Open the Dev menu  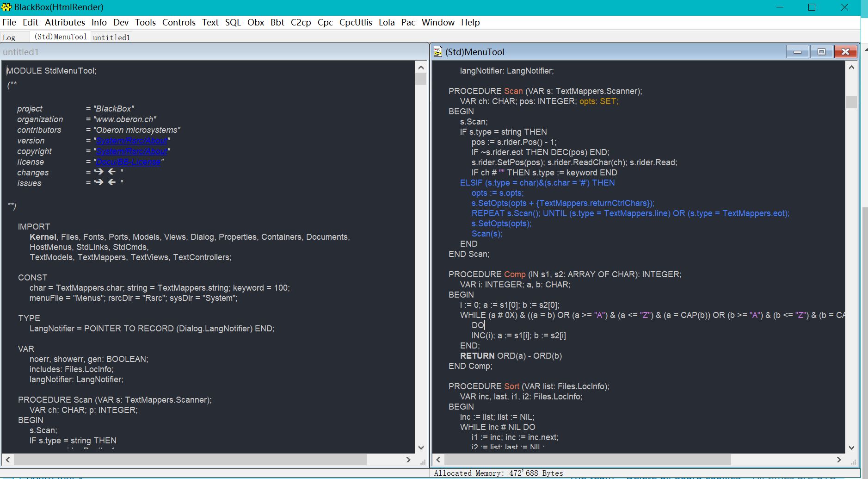pyautogui.click(x=121, y=22)
